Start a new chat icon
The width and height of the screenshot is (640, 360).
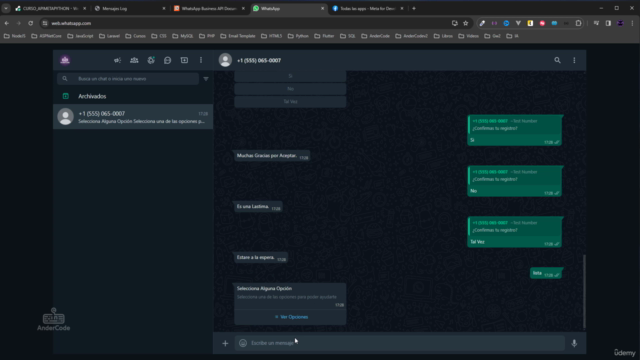184,60
